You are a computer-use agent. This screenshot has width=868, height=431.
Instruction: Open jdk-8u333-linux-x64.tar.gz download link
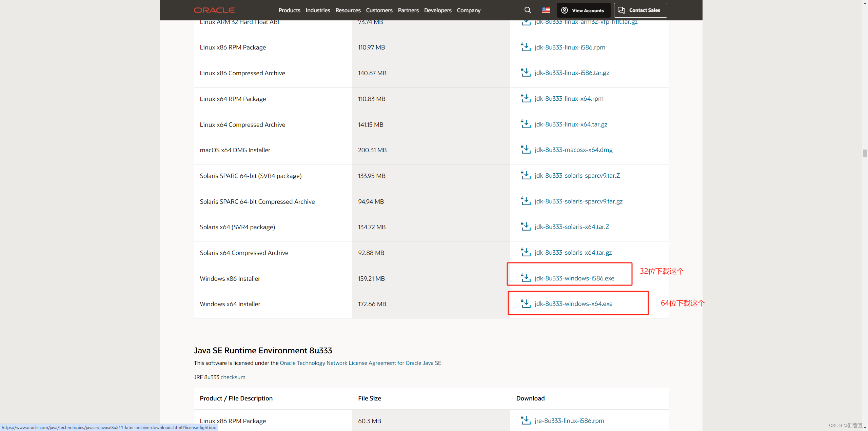(571, 124)
